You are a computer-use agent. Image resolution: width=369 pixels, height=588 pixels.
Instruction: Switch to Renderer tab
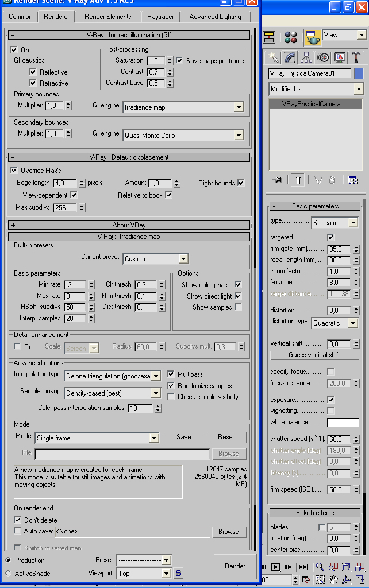click(x=56, y=17)
